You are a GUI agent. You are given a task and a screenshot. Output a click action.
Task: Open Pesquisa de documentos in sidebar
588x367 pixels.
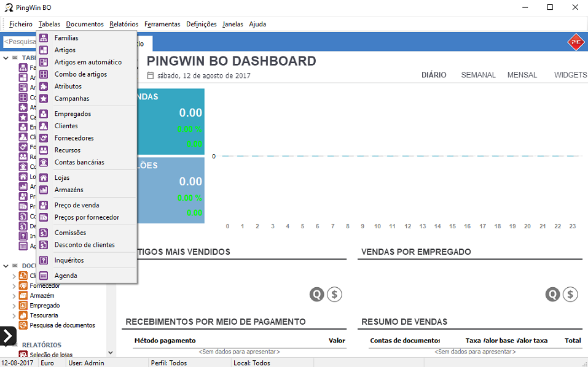(62, 325)
